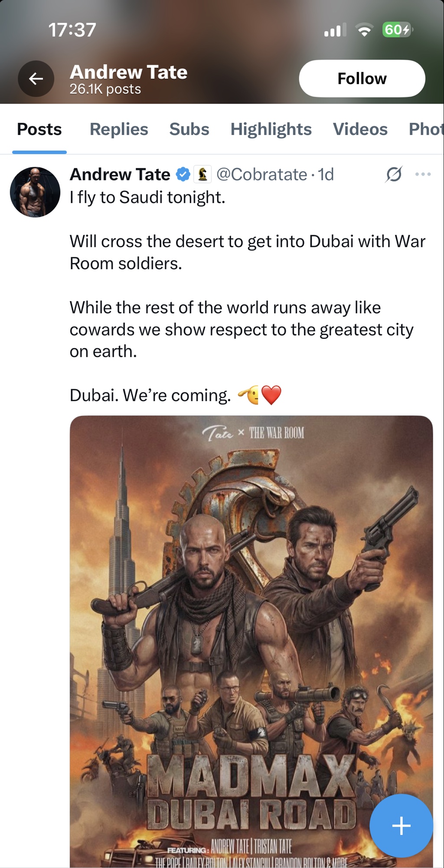Tap the Andrew Tate name on post
The height and width of the screenshot is (868, 444).
coord(120,174)
